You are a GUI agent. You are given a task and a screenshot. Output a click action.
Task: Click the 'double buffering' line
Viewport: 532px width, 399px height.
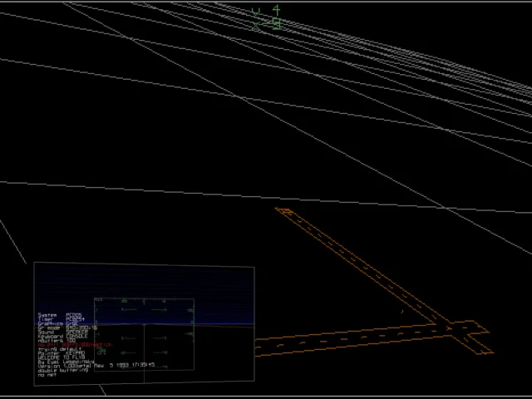point(63,370)
